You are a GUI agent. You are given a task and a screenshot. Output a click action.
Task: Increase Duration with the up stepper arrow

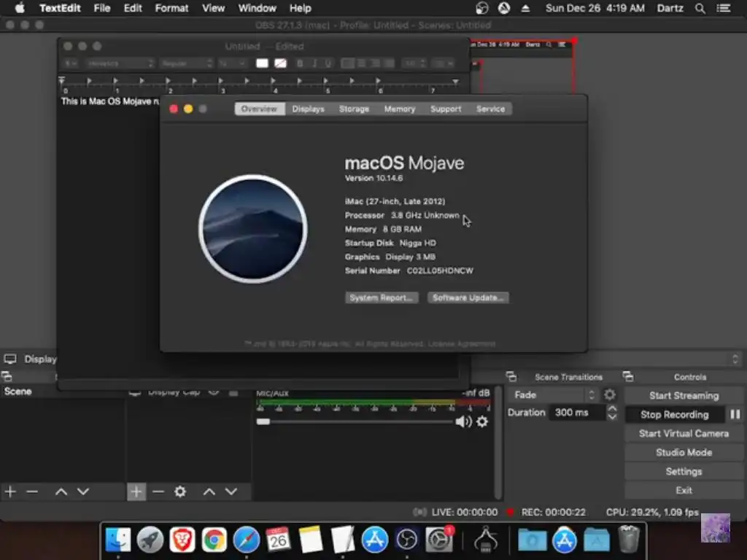point(612,408)
